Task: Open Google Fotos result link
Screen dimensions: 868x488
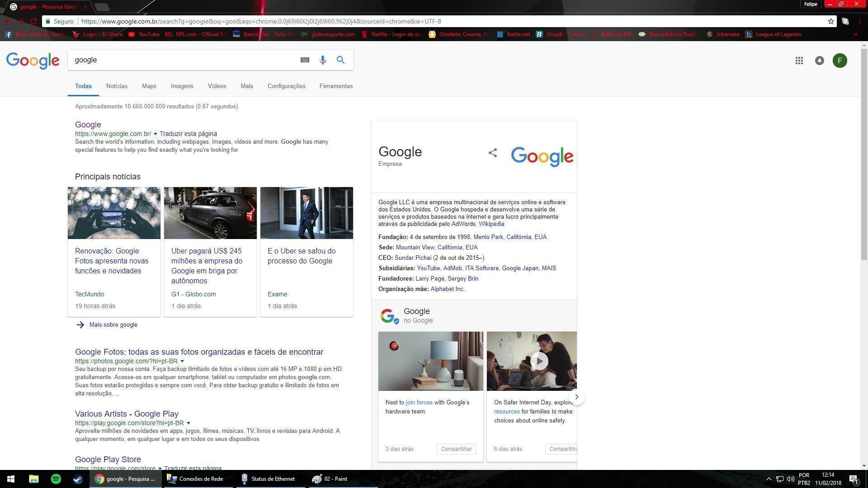Action: [199, 352]
